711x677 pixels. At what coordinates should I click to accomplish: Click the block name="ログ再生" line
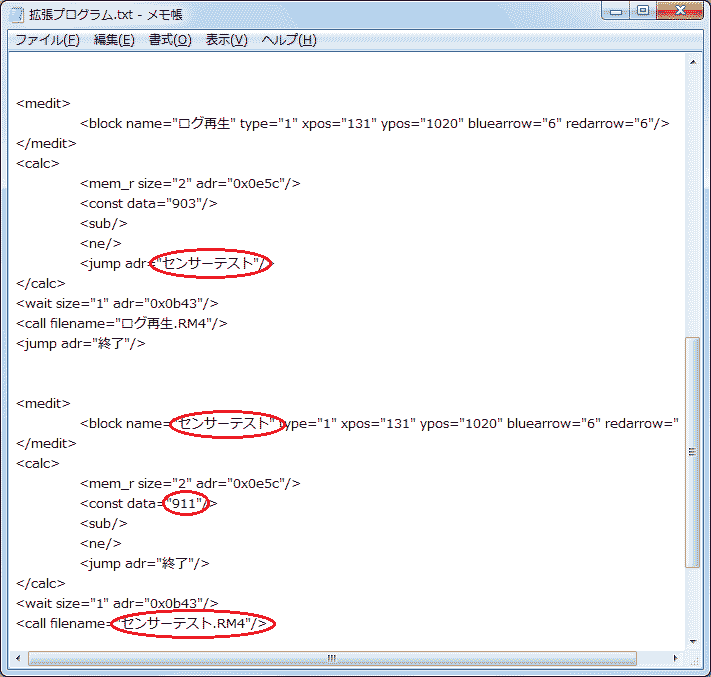click(x=375, y=123)
